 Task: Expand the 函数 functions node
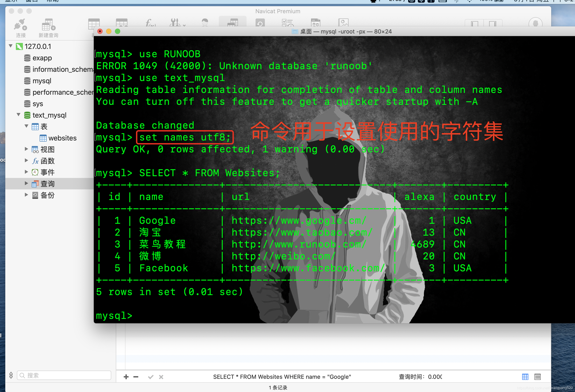pyautogui.click(x=26, y=160)
